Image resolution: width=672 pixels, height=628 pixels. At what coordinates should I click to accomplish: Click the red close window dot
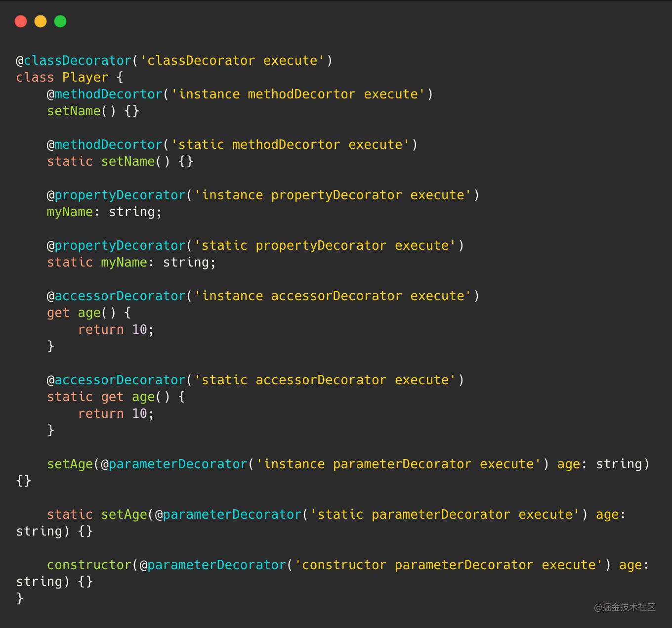(21, 21)
